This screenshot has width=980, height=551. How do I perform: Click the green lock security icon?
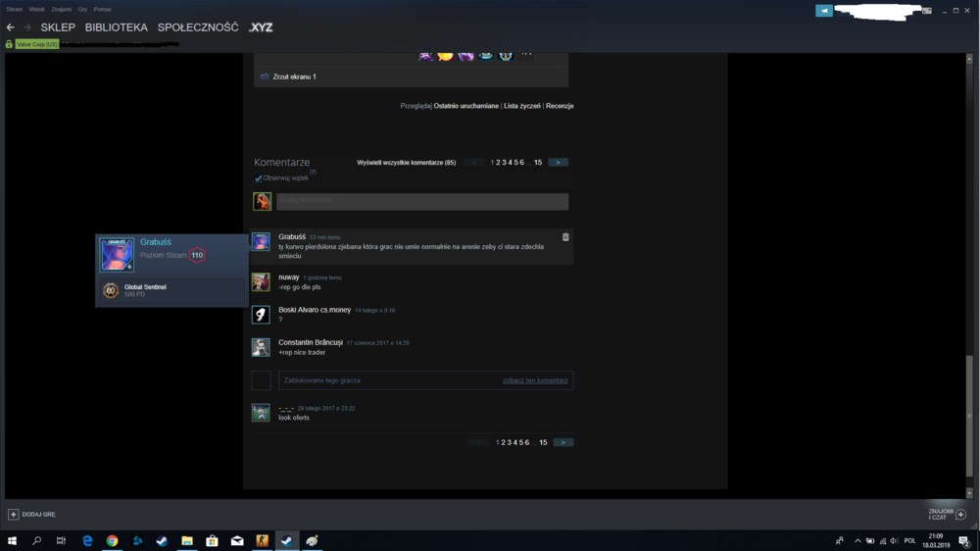pos(9,44)
